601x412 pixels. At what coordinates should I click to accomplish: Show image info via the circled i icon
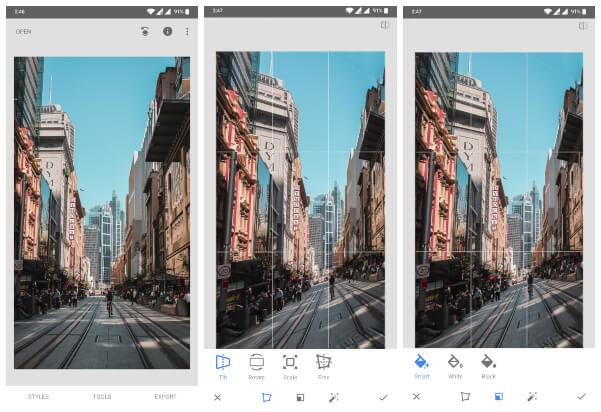pyautogui.click(x=167, y=31)
